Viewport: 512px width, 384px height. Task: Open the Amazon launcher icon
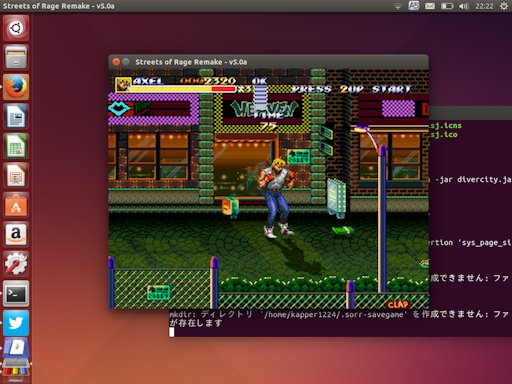[16, 234]
